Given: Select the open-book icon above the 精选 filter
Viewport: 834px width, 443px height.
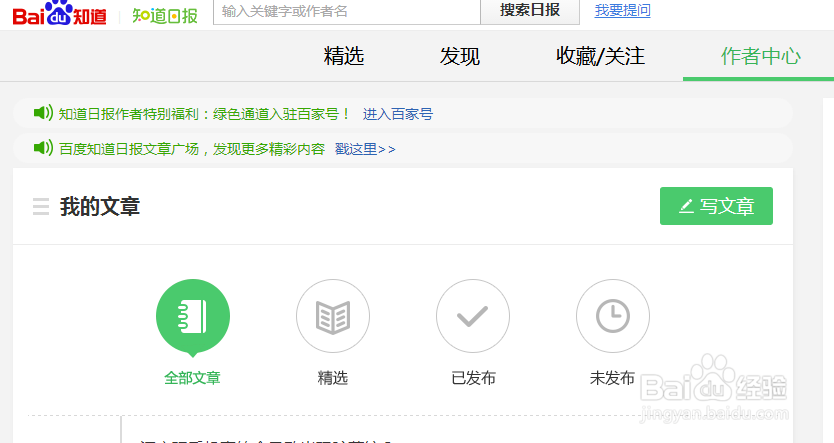Looking at the screenshot, I should pos(333,316).
